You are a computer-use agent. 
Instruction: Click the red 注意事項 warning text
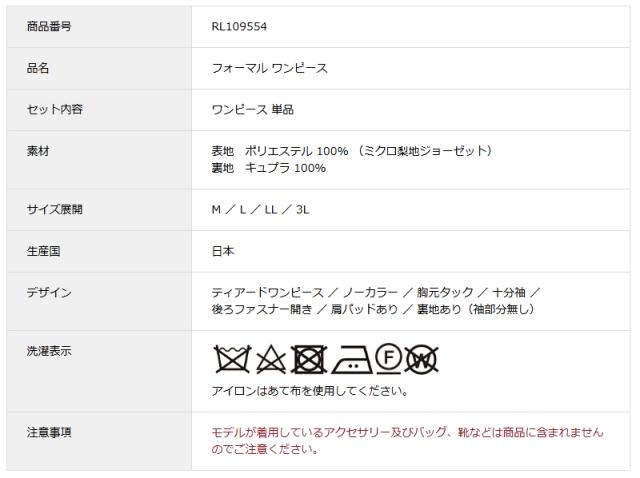tap(407, 440)
